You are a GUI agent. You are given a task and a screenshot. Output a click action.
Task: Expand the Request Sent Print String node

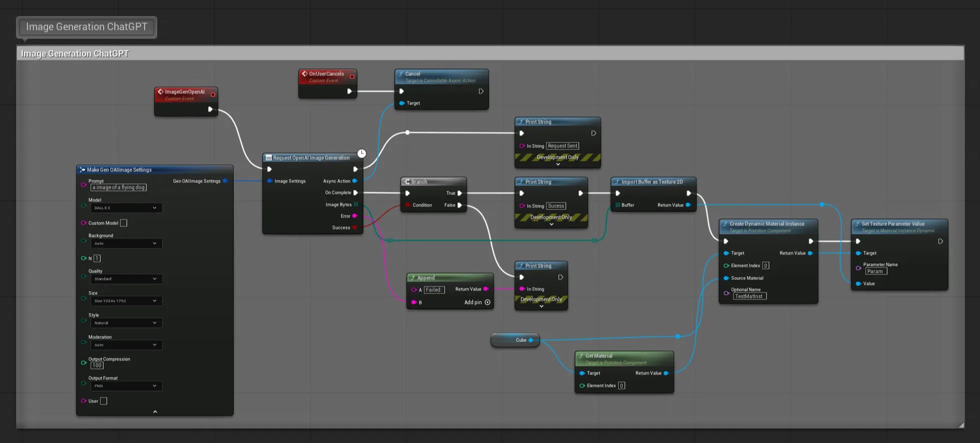[x=558, y=164]
